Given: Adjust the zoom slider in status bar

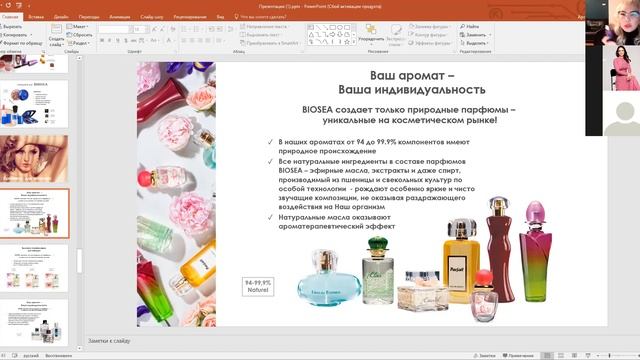Looking at the screenshot, I should coord(609,356).
